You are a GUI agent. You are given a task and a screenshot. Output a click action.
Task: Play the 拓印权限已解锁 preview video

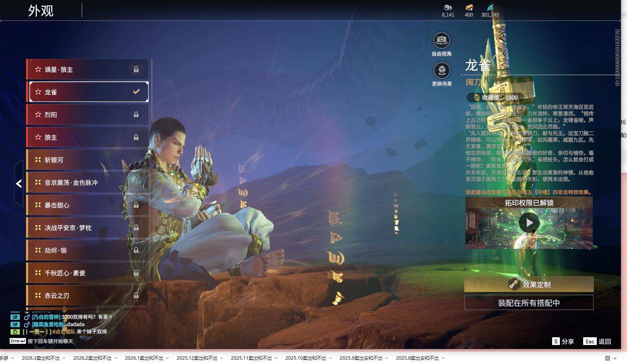529,223
